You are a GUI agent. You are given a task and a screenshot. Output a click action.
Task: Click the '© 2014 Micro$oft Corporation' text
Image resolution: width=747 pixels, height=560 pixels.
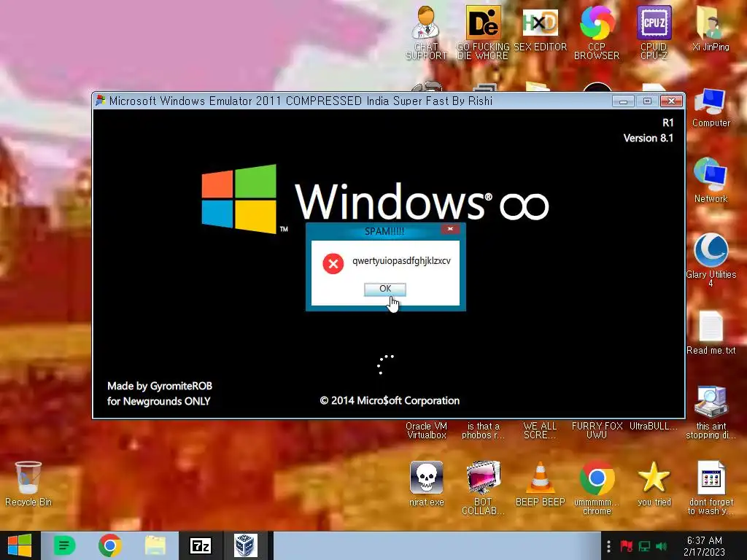(390, 400)
